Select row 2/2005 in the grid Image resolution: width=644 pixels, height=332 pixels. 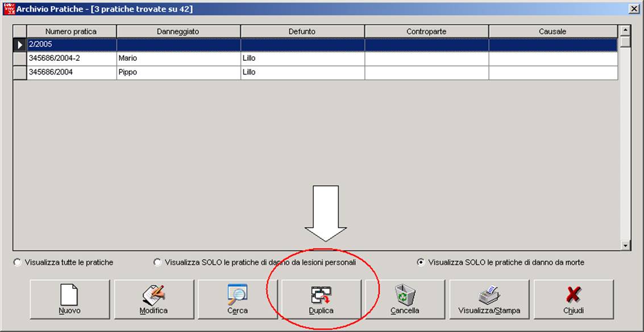point(322,45)
